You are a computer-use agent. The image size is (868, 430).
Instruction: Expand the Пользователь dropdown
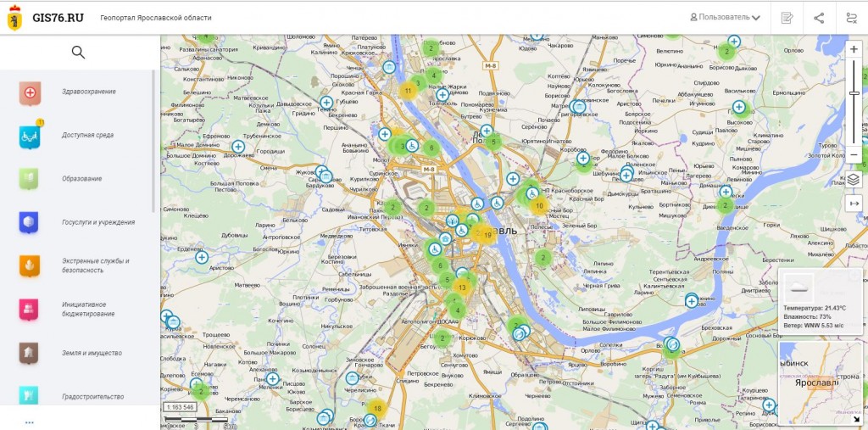coord(726,17)
